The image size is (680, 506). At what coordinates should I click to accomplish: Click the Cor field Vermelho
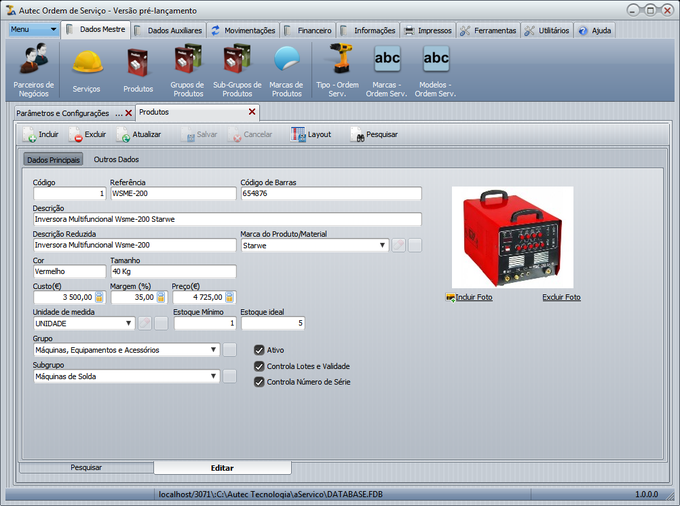69,271
